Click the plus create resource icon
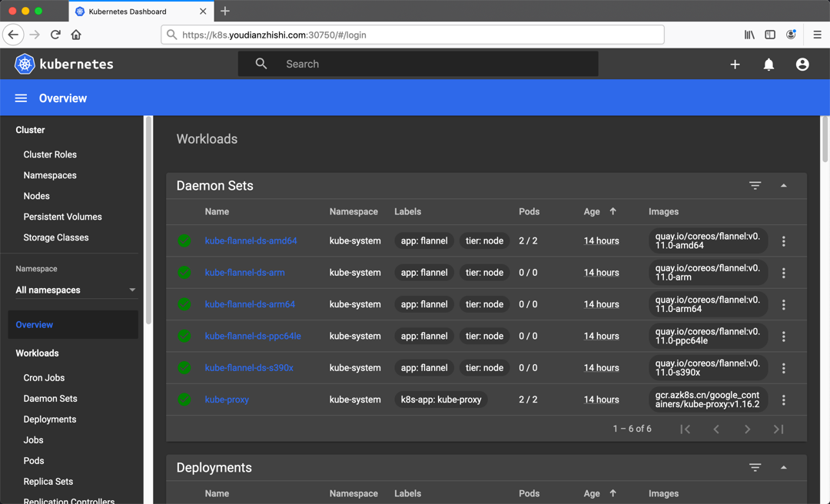 click(735, 64)
